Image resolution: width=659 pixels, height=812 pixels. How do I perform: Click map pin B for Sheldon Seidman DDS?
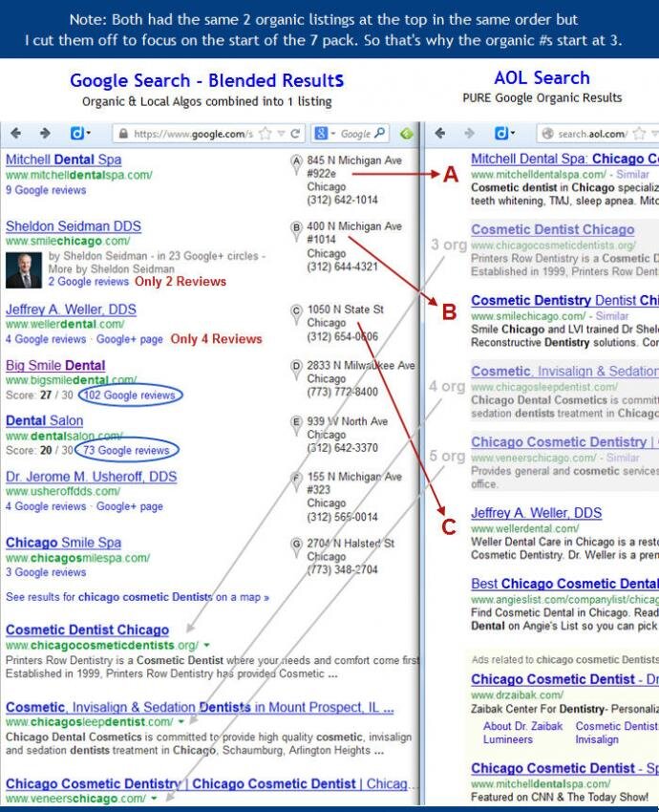pyautogui.click(x=296, y=230)
